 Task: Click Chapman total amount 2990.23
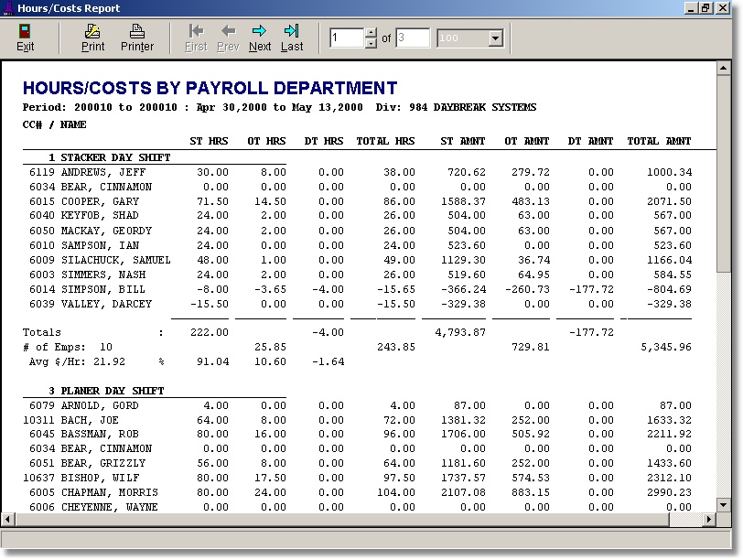click(669, 493)
